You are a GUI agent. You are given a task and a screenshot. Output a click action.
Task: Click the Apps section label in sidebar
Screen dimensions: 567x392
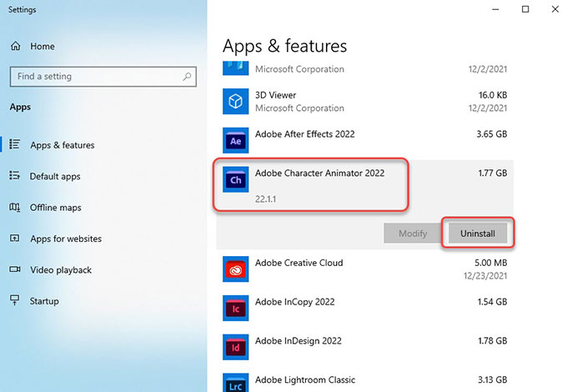(x=20, y=108)
